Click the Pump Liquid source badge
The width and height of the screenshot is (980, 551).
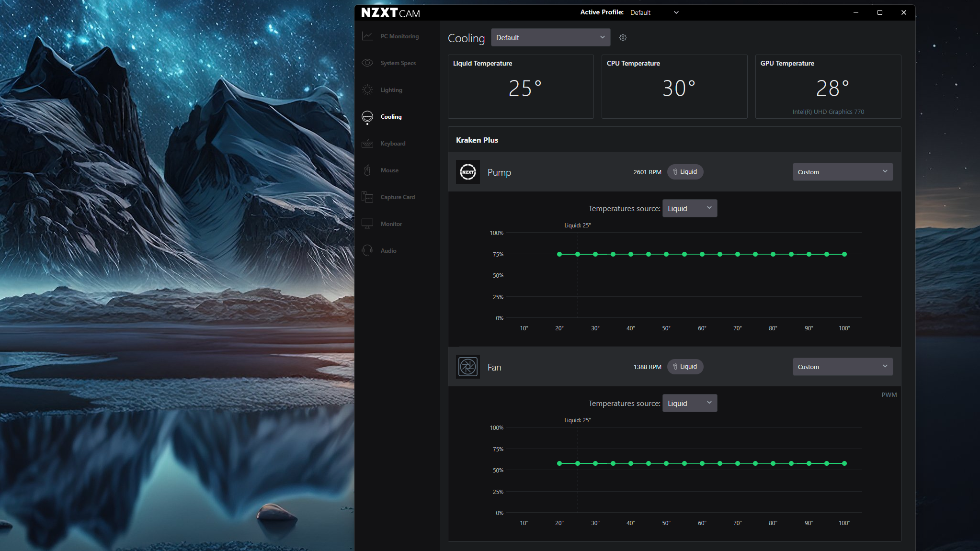tap(685, 172)
